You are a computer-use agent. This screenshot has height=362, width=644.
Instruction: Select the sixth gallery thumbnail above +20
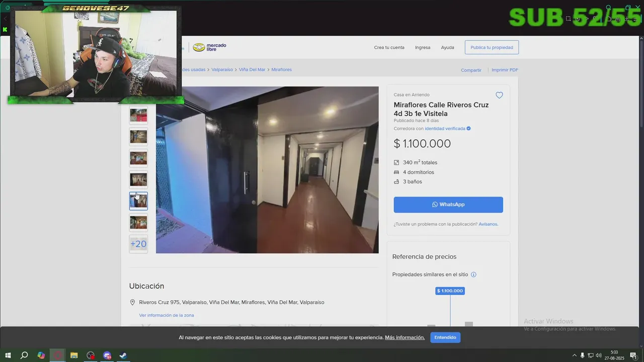(x=138, y=222)
